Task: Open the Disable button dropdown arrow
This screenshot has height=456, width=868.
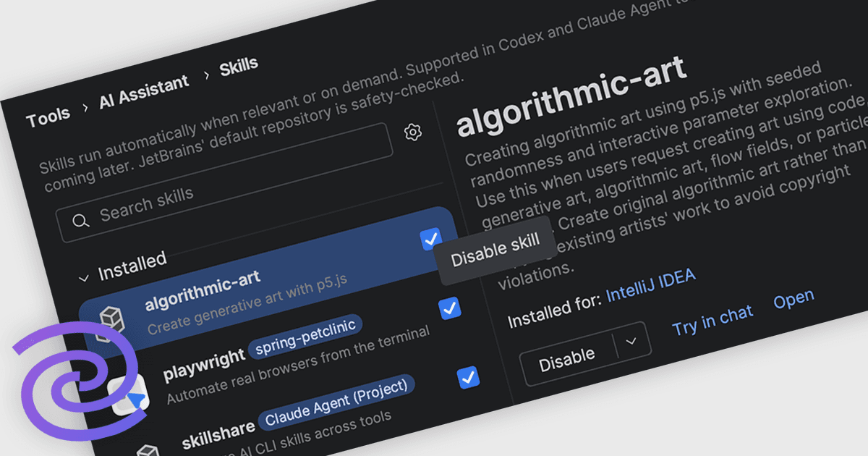Action: 631,340
